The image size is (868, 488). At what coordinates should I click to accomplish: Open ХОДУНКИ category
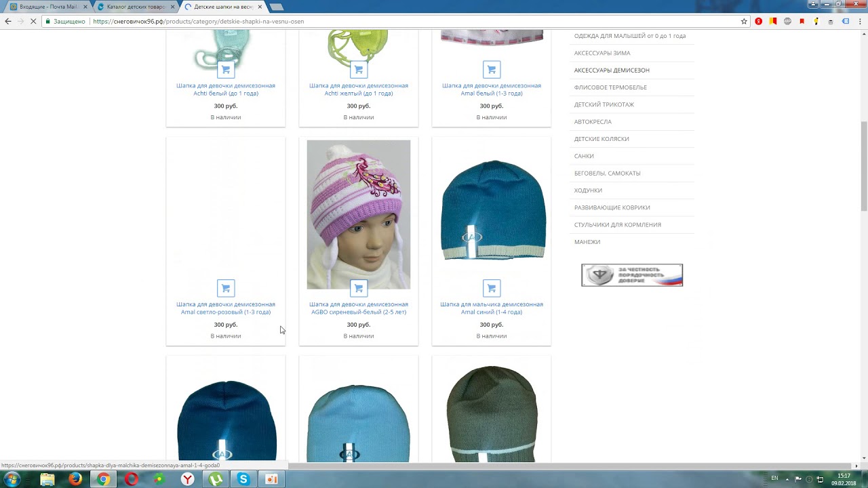click(588, 190)
